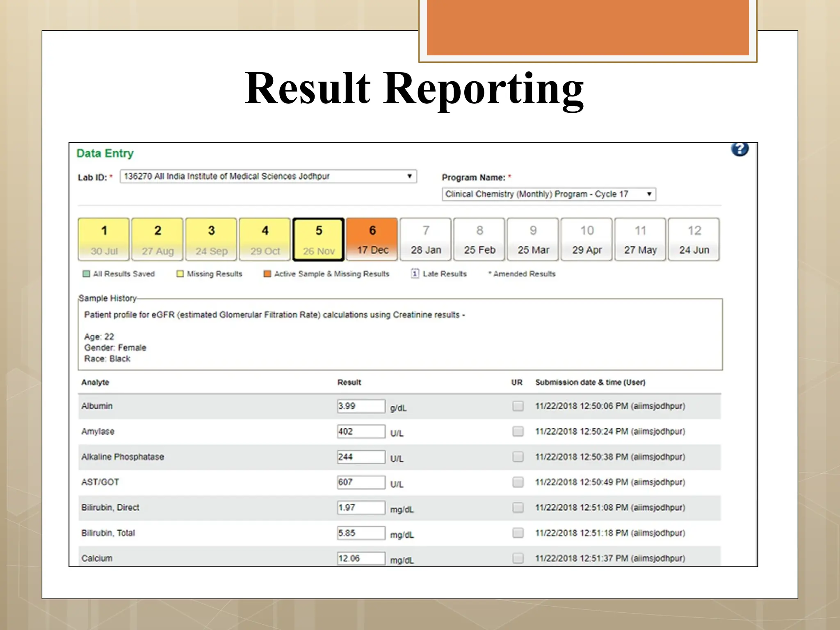Check the UR checkbox for Albumin

point(518,406)
